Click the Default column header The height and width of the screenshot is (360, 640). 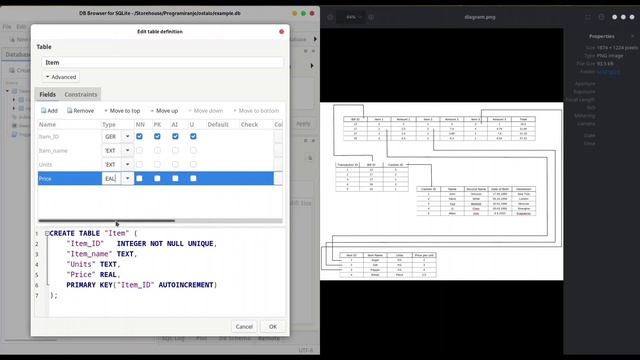(222, 124)
